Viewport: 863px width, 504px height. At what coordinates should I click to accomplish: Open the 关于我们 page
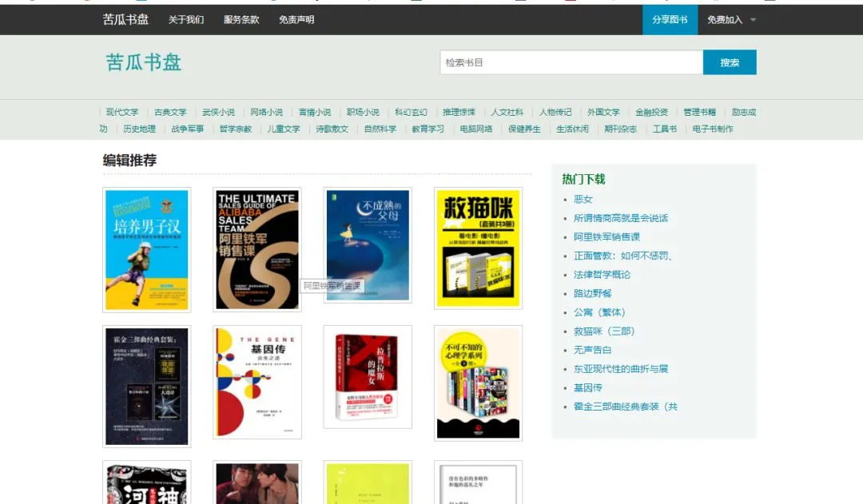coord(186,20)
